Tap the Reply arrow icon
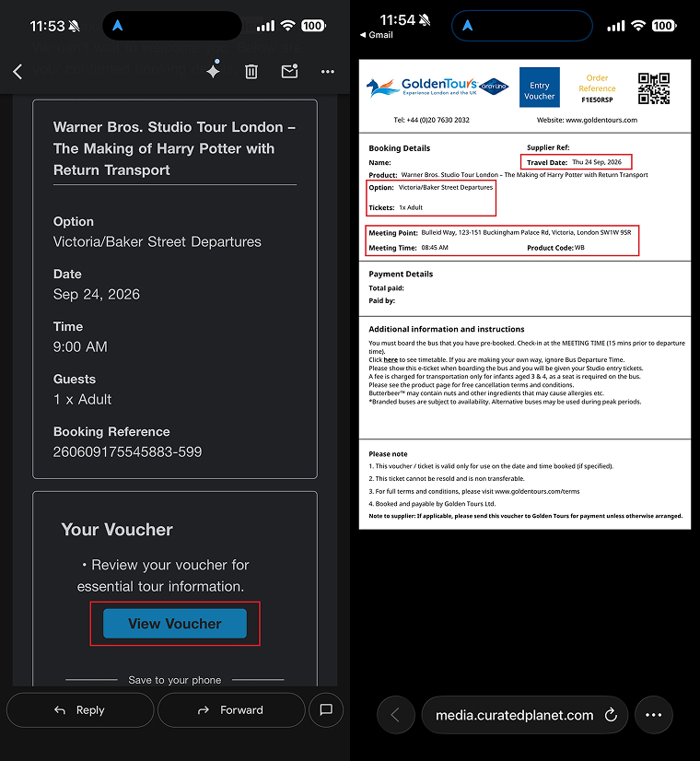 (60, 710)
